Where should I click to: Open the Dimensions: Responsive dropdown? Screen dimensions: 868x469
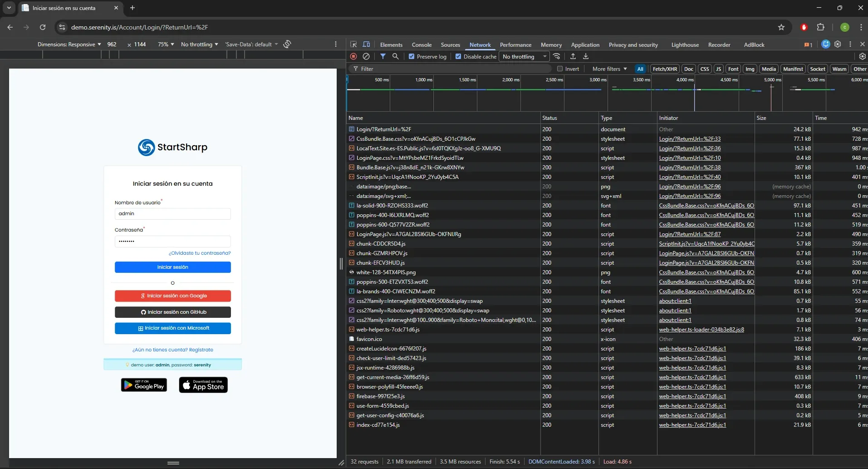tap(69, 44)
